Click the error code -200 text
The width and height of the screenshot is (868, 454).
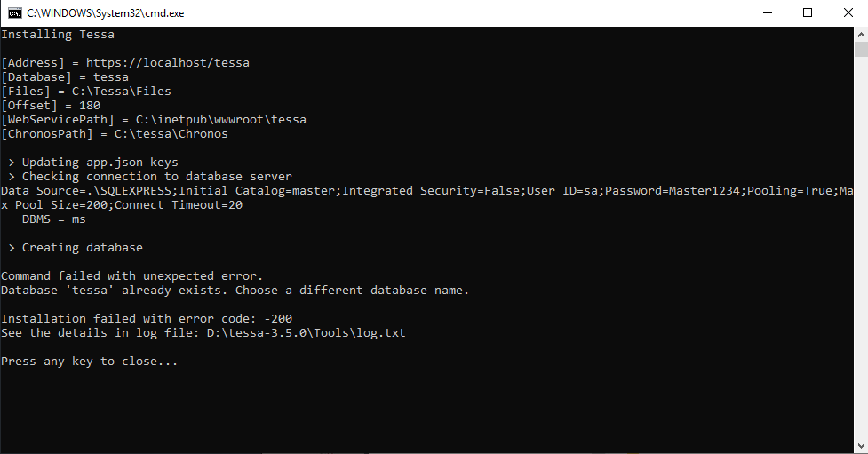tap(278, 319)
